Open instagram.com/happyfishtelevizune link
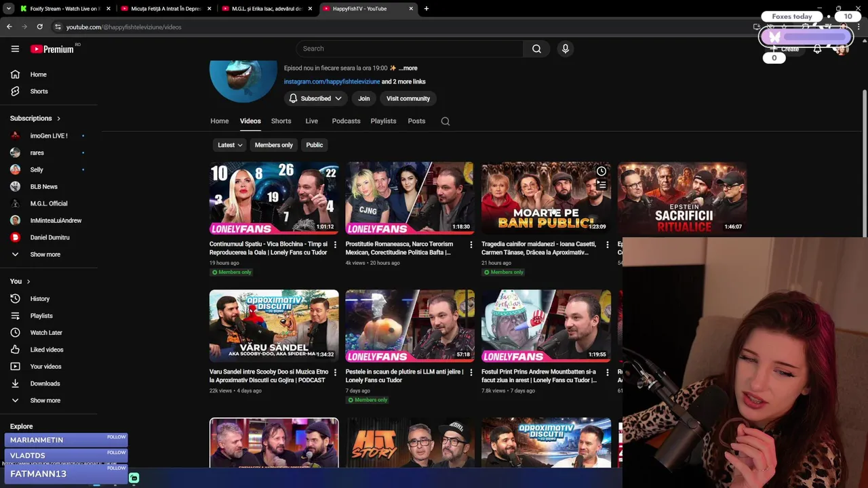 click(332, 82)
